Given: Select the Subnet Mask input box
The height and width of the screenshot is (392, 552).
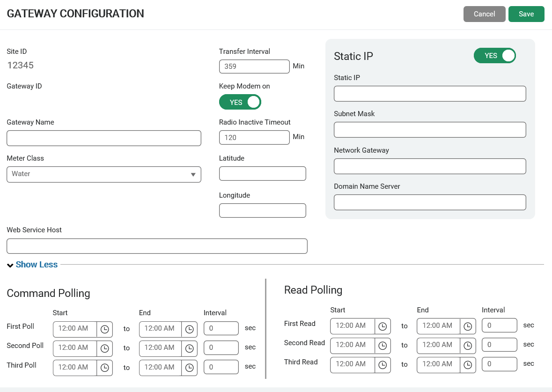Looking at the screenshot, I should coord(429,130).
